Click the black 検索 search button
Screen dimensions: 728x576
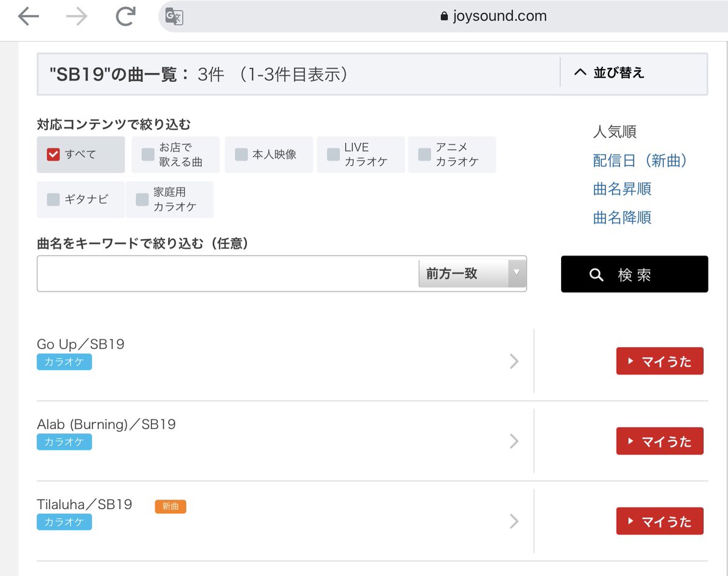pos(635,274)
